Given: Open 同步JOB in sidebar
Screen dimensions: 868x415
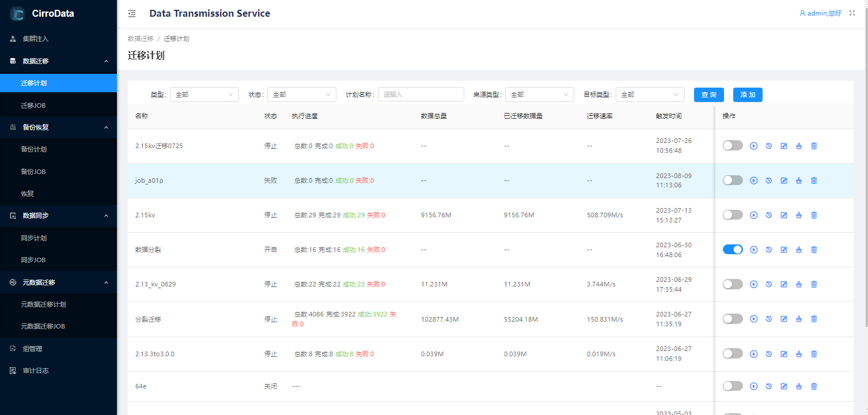Looking at the screenshot, I should (x=58, y=260).
